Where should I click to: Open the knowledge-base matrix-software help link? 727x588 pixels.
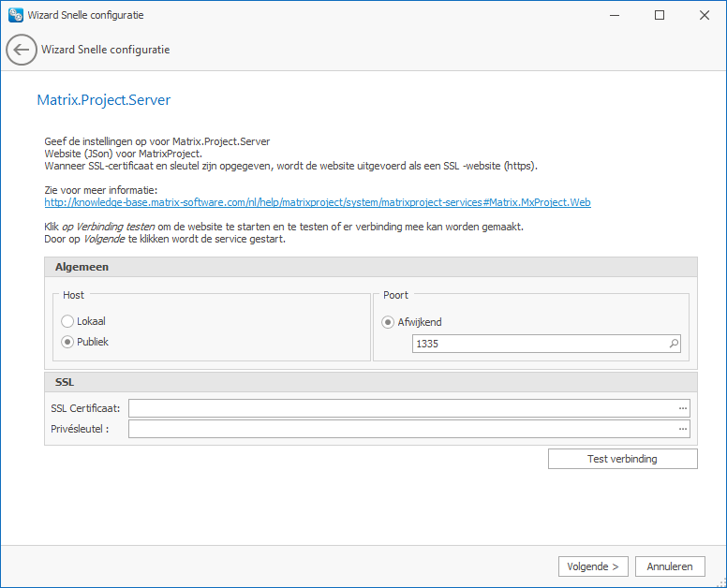click(x=317, y=202)
